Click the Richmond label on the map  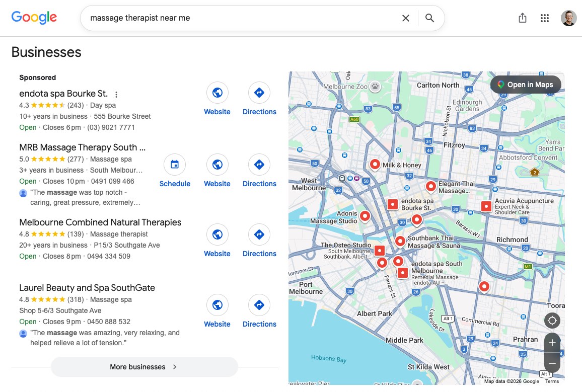(x=512, y=240)
